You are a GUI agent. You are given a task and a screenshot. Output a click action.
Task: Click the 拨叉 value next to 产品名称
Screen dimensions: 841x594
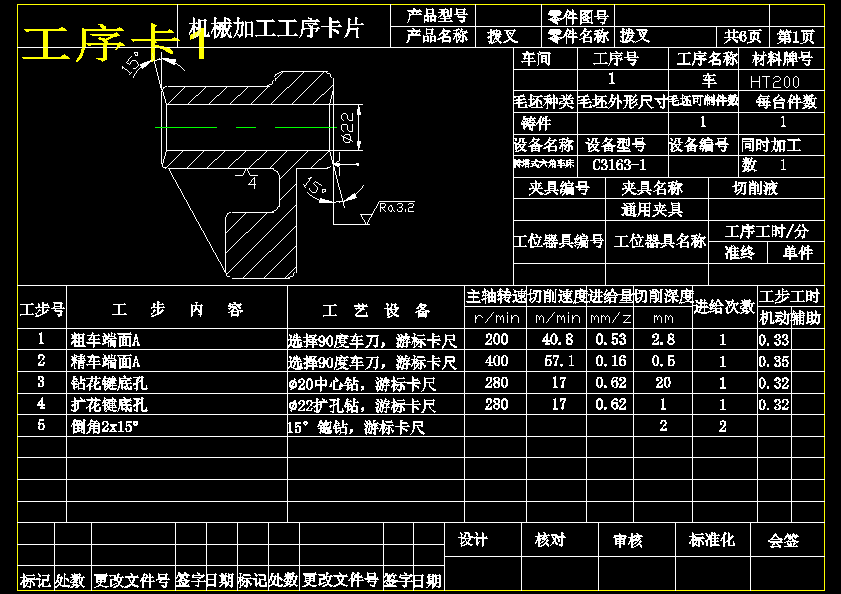[x=503, y=36]
